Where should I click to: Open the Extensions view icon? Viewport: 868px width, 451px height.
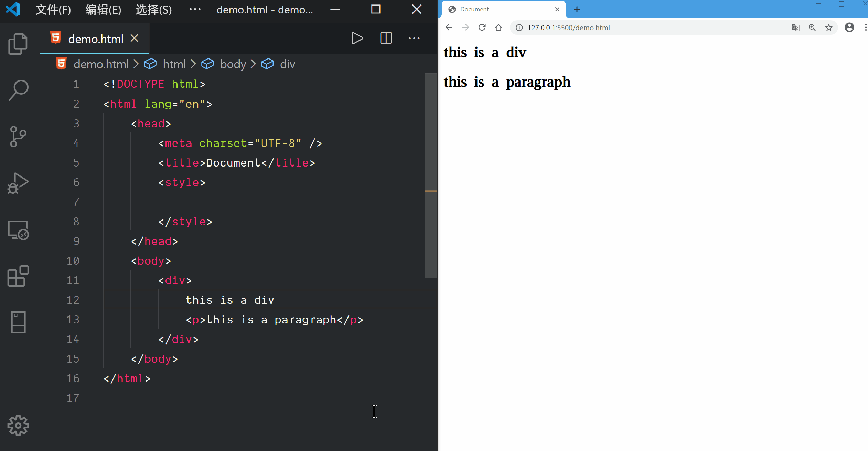point(18,276)
